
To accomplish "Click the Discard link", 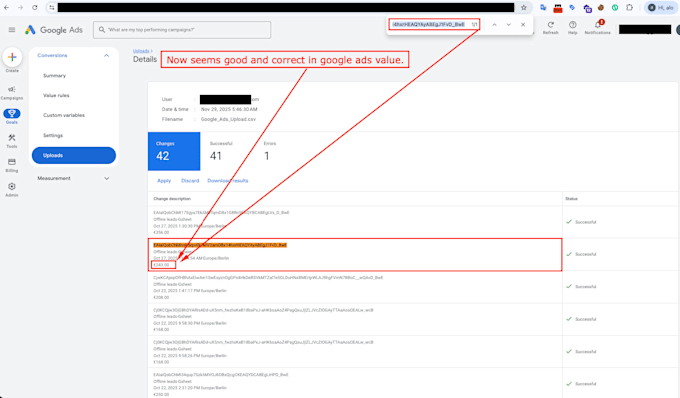I will (190, 181).
